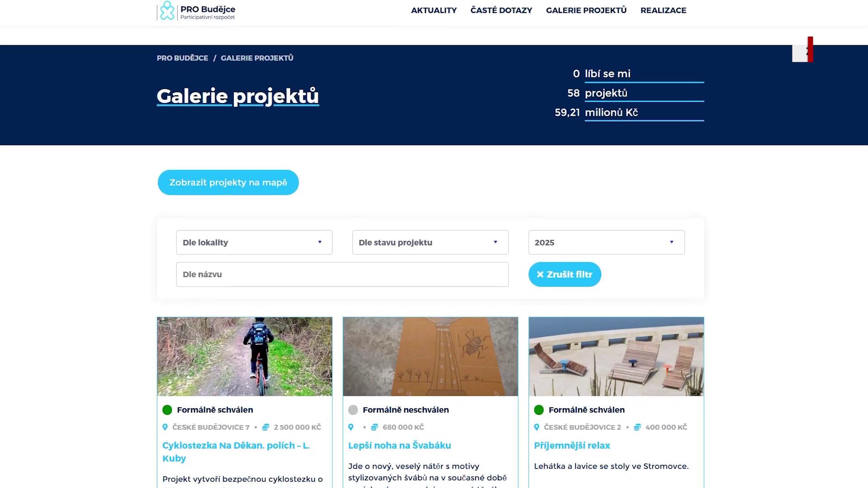Viewport: 868px width, 488px height.
Task: Click the PRO Budějice logo icon
Action: click(167, 10)
